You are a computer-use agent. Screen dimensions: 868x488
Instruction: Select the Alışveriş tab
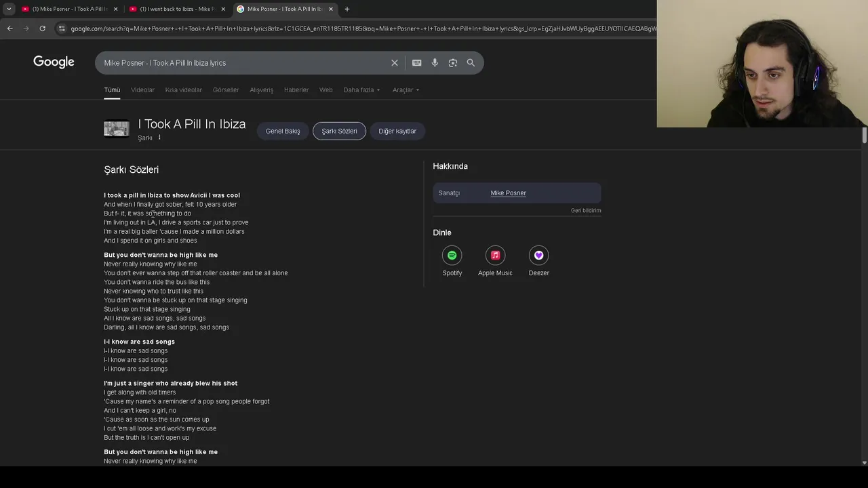(x=261, y=90)
